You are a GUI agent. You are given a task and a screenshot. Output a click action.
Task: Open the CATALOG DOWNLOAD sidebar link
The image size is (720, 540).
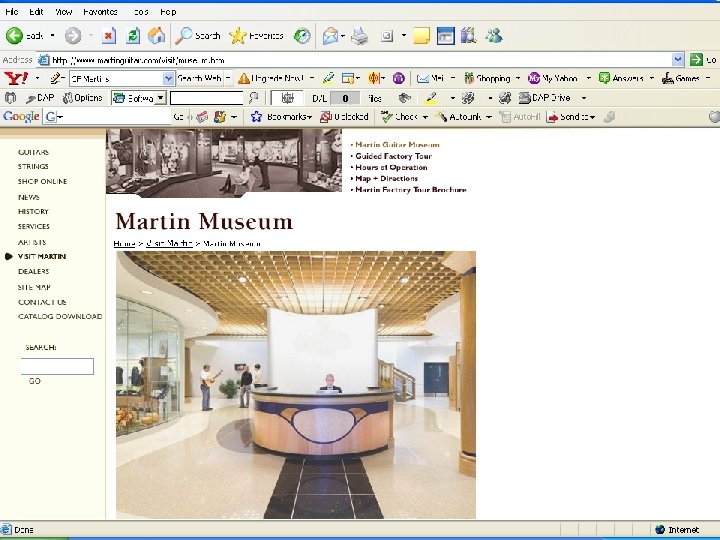(x=60, y=316)
